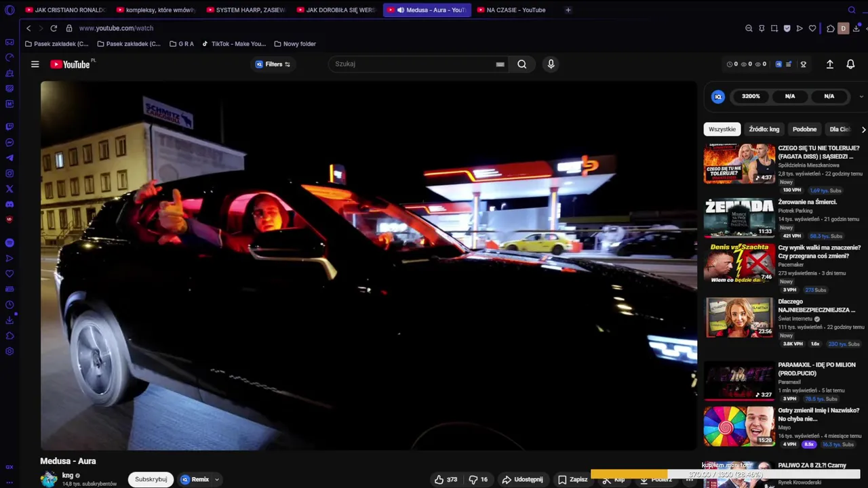This screenshot has width=868, height=488.
Task: Open history clock icon in sidebar
Action: pyautogui.click(x=9, y=304)
